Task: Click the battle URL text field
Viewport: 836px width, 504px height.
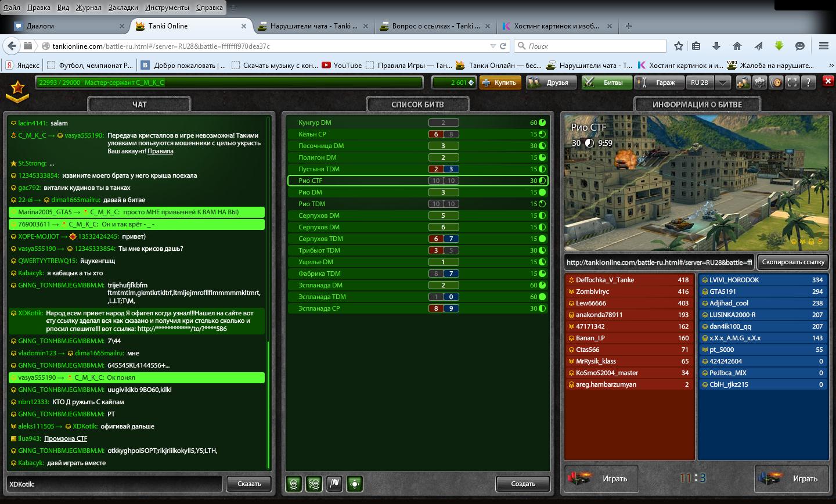Action: pyautogui.click(x=659, y=262)
